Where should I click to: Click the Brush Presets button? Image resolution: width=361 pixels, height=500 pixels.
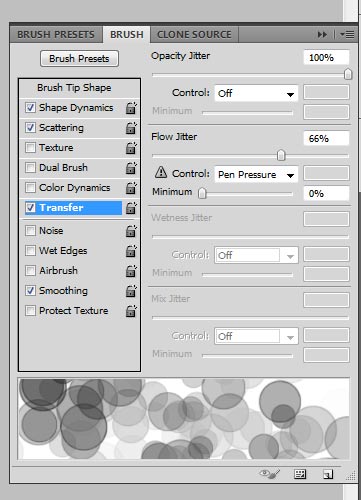[x=79, y=59]
